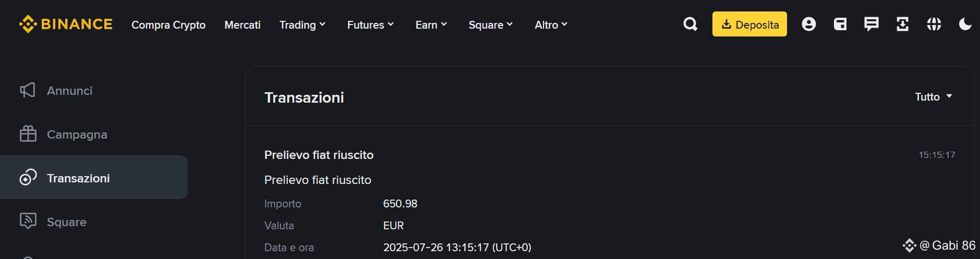Open the chat messages icon
This screenshot has width=980, height=259.
871,24
